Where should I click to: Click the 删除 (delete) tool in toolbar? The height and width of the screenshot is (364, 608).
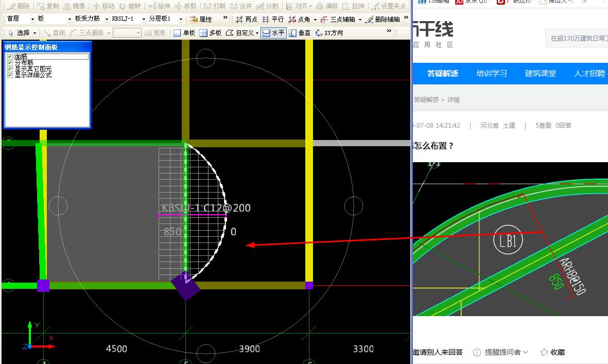click(19, 6)
